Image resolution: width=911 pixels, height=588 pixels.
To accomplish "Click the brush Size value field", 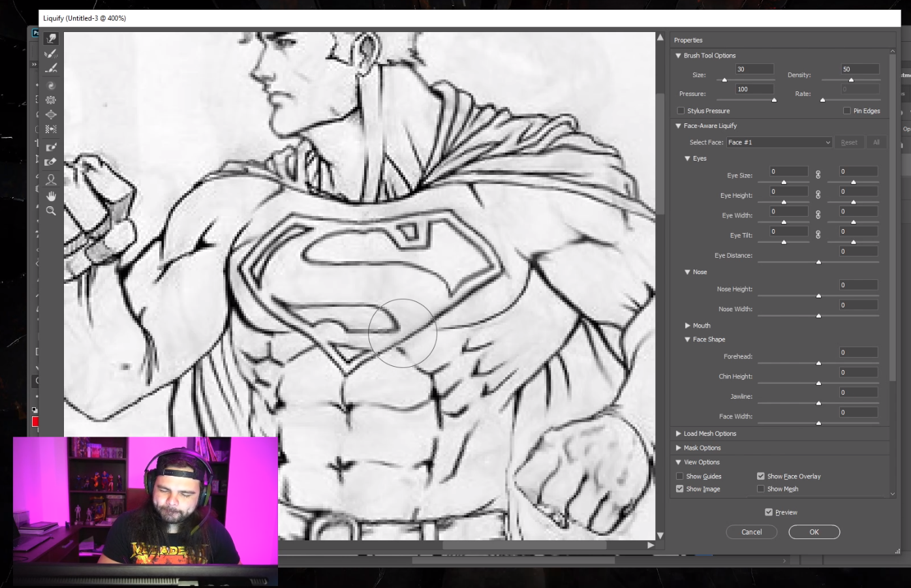I will (754, 69).
